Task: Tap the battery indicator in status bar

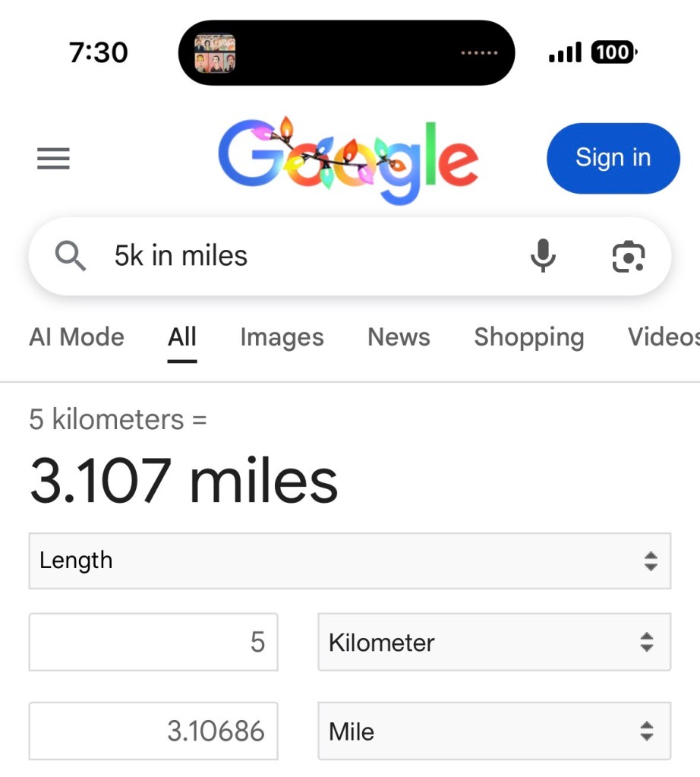Action: click(613, 52)
